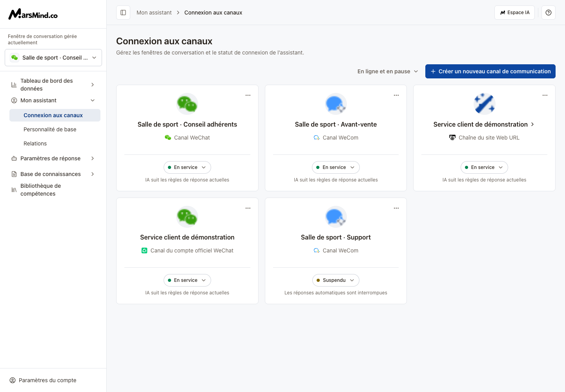Viewport: 565px width, 392px height.
Task: Open more options for Canal du compte officiel WeChat card
Action: (248, 208)
